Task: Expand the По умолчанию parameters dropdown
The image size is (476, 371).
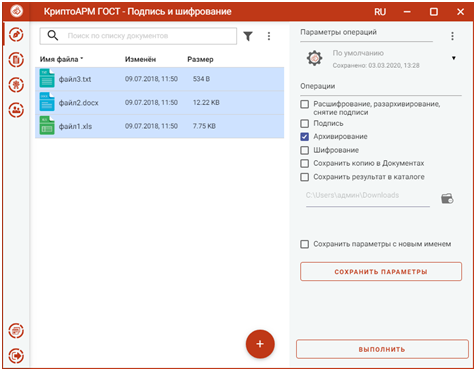Action: [x=453, y=58]
